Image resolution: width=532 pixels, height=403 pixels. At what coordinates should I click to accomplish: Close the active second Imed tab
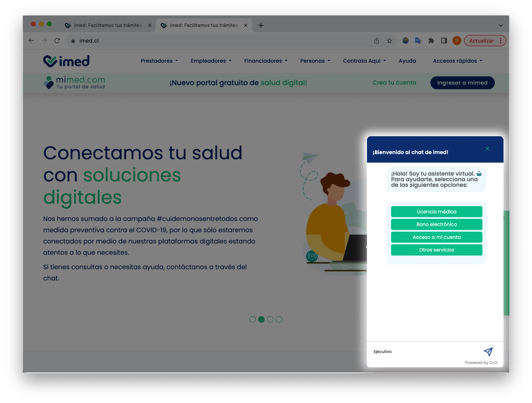tap(246, 25)
